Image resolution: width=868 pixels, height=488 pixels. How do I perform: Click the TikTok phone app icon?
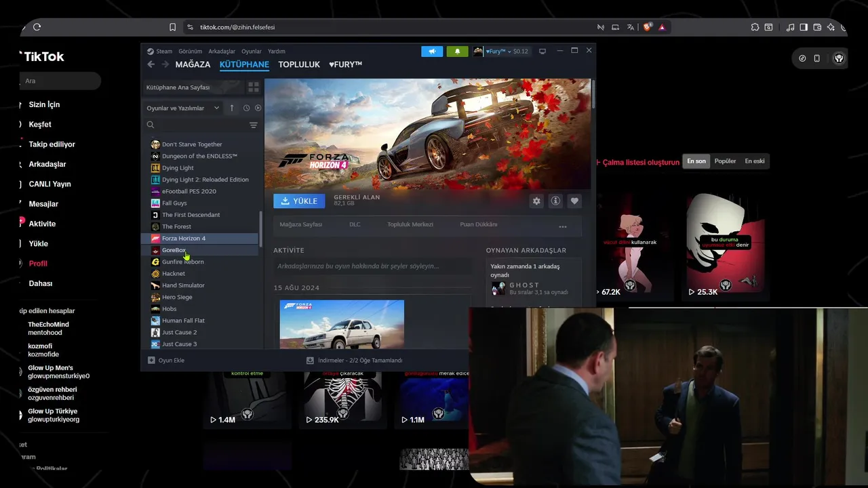click(817, 58)
